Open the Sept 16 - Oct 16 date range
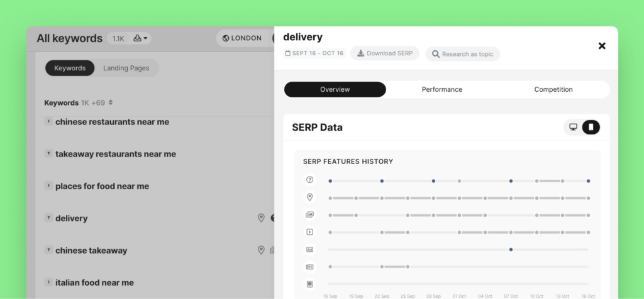 click(314, 53)
